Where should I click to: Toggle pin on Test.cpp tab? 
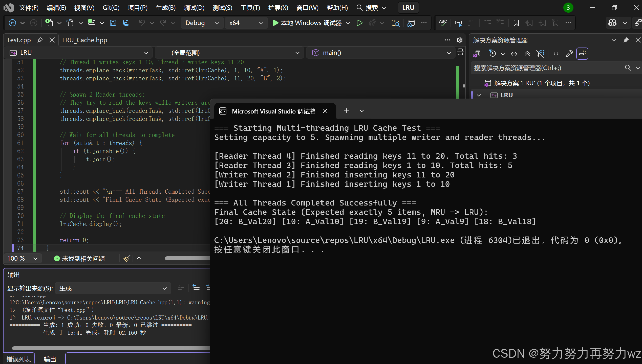pos(40,40)
